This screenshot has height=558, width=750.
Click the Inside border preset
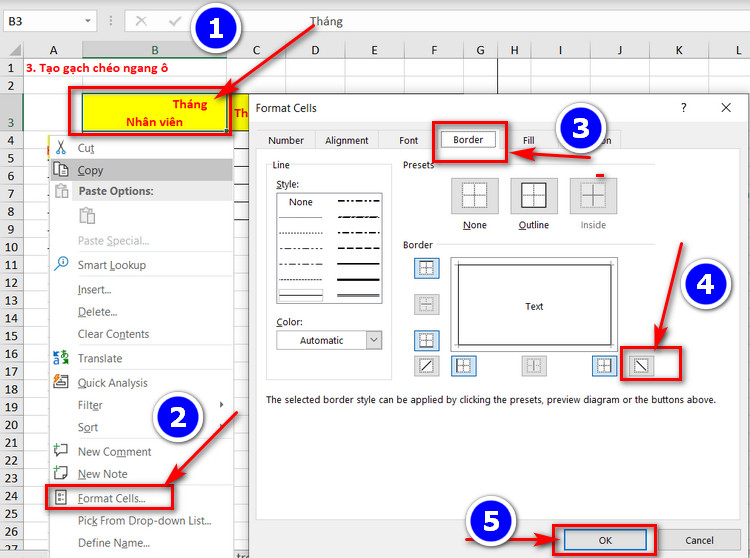[593, 196]
